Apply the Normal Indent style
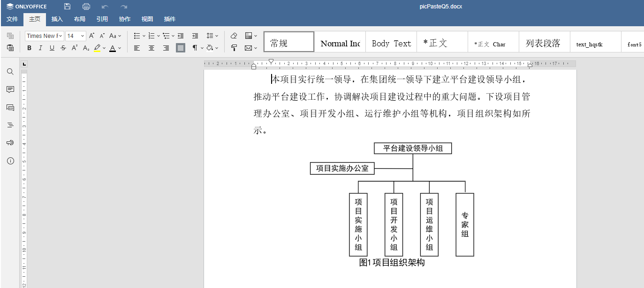 pyautogui.click(x=340, y=42)
